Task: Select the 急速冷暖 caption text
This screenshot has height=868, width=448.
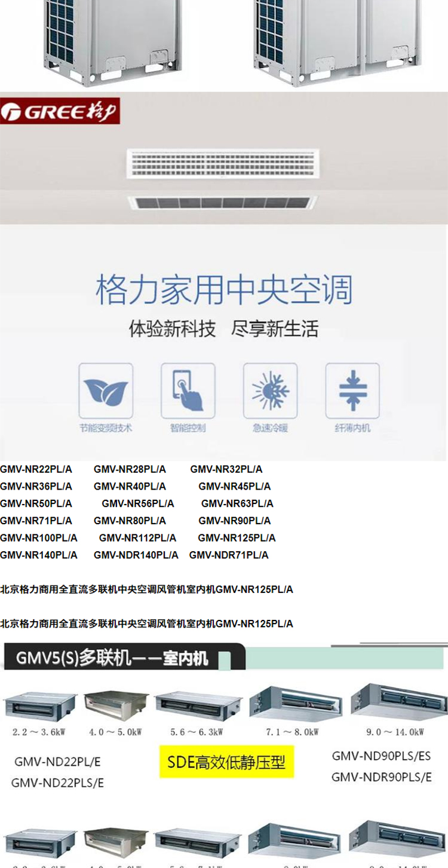Action: click(x=270, y=428)
